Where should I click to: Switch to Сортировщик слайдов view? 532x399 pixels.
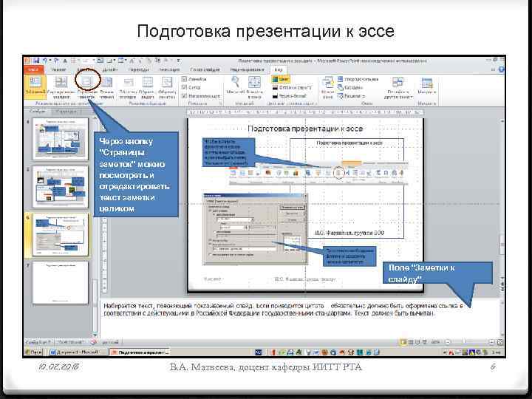[61, 87]
